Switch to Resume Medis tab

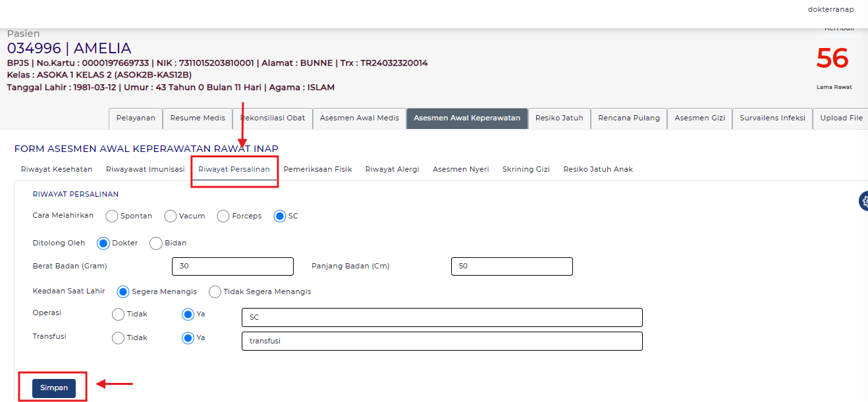pyautogui.click(x=198, y=118)
